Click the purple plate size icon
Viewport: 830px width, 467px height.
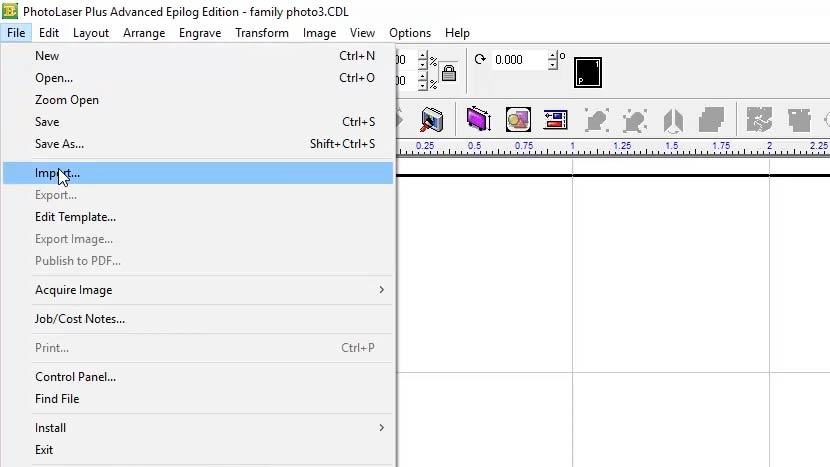click(479, 121)
